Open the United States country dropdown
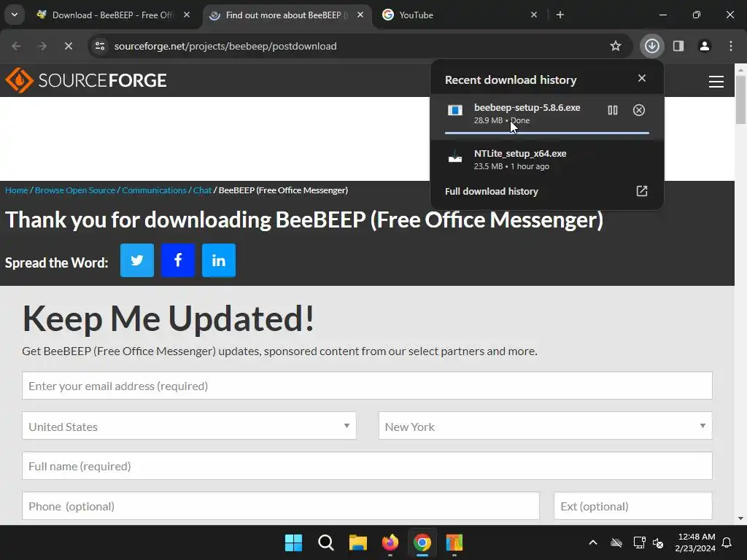The height and width of the screenshot is (560, 747). (189, 426)
